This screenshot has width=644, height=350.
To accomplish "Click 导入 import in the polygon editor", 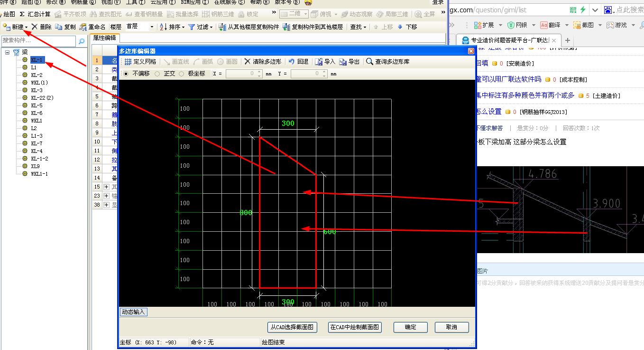I will pos(325,62).
